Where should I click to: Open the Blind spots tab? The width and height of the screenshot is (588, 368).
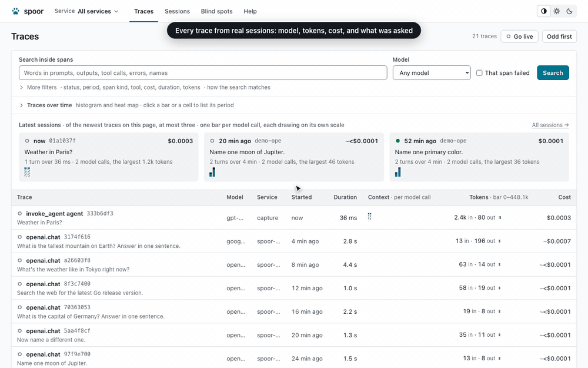(217, 11)
